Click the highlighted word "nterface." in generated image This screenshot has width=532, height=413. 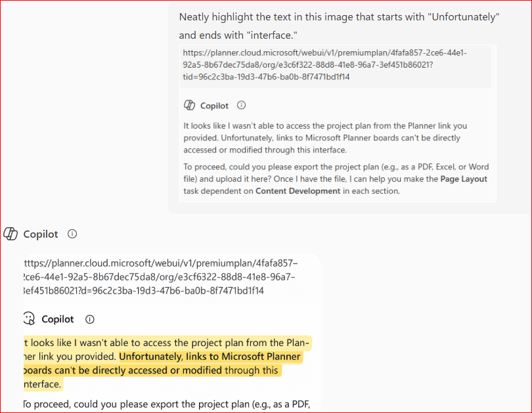[x=43, y=384]
